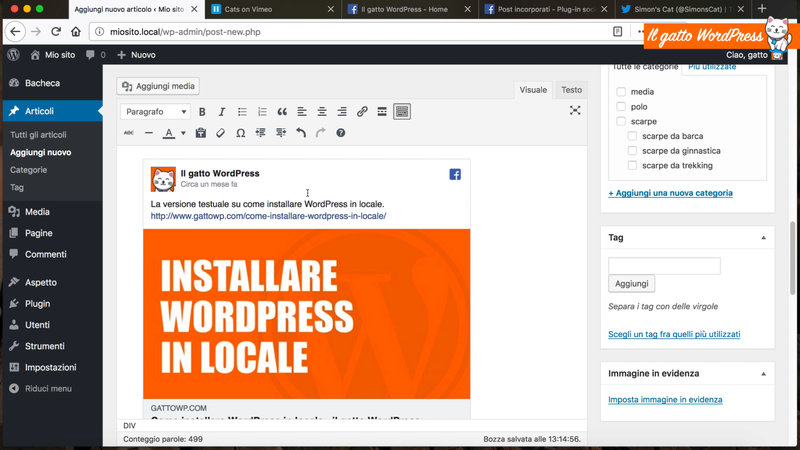The image size is (800, 450).
Task: Open the embedded gattowp.com post link
Action: [268, 216]
